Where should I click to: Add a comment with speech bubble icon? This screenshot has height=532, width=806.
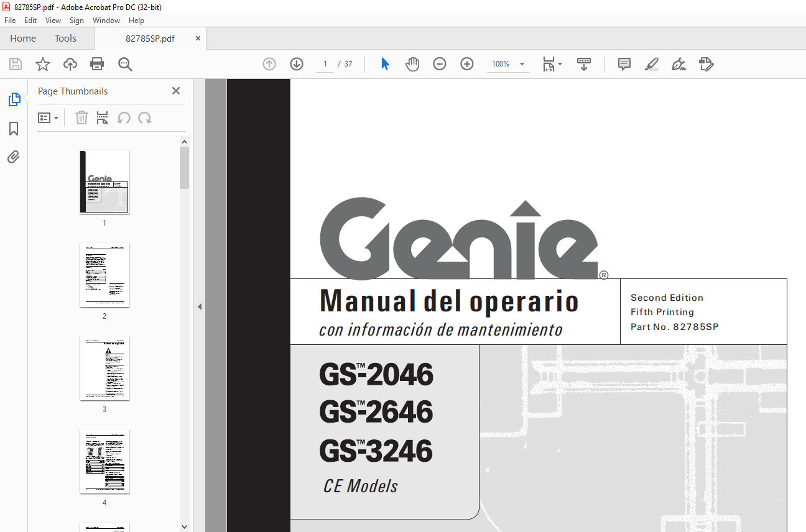(x=624, y=64)
